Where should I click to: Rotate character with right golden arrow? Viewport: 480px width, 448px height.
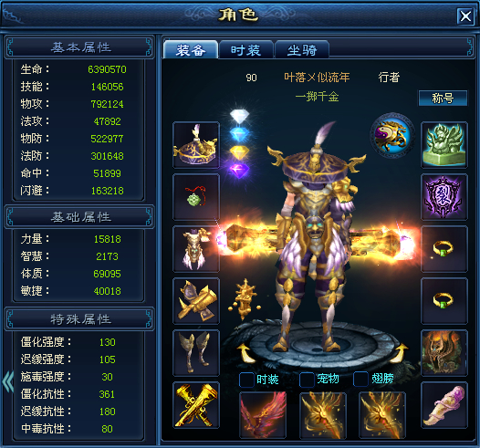(x=399, y=353)
